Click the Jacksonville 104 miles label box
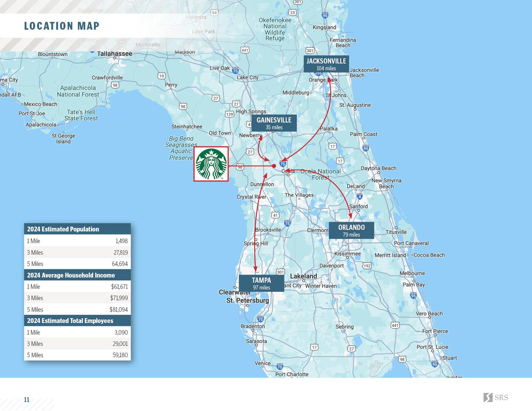The height and width of the screenshot is (411, 532). 326,64
